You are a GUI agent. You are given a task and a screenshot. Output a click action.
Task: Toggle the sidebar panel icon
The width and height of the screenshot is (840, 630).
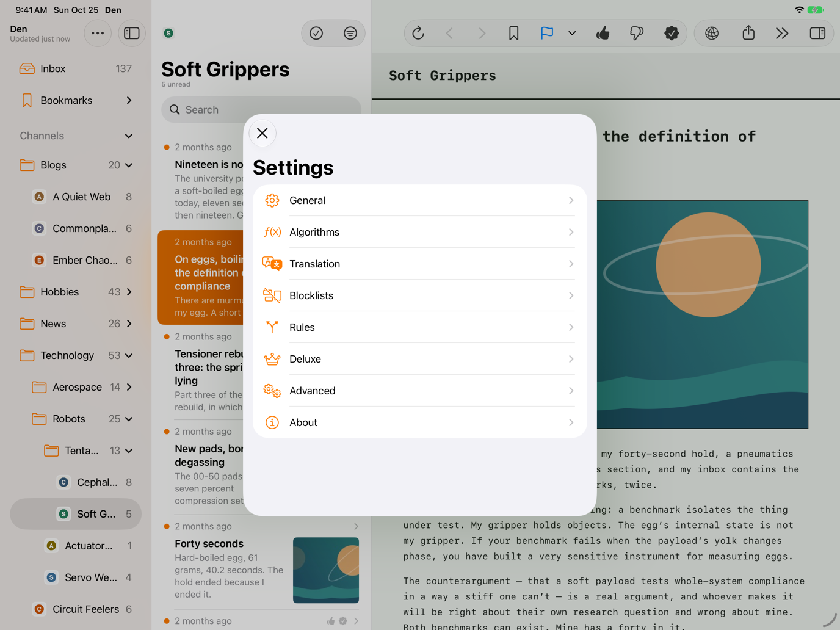click(x=132, y=33)
